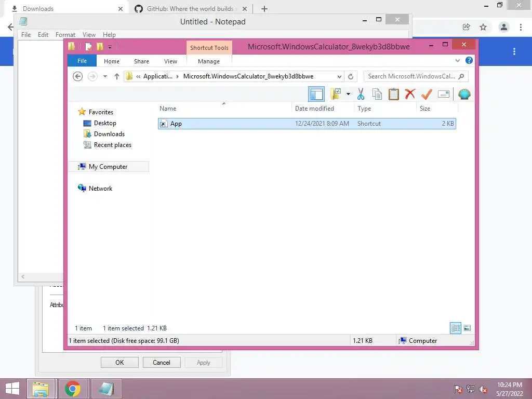The width and height of the screenshot is (532, 399).
Task: Open a new Chrome tab
Action: coord(264,9)
